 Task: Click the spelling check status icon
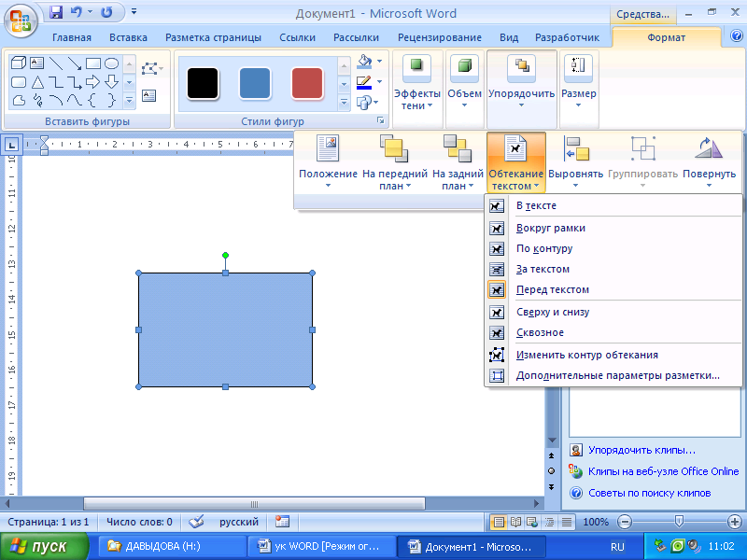coord(196,522)
